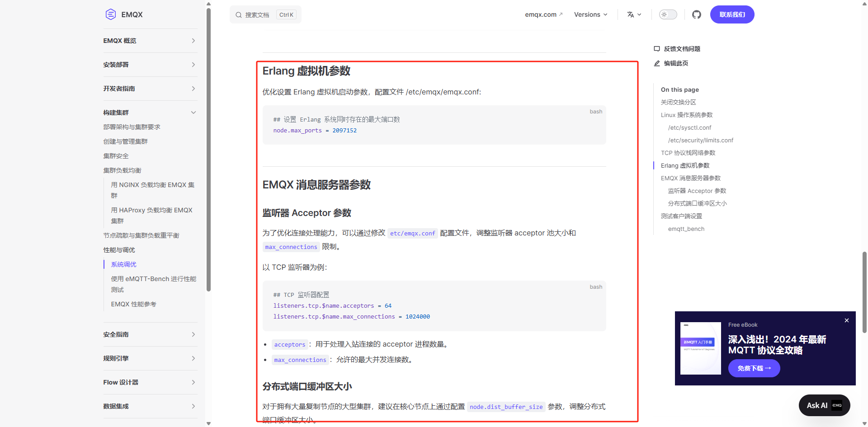Open the Versions dropdown
Screen dimensions: 868x427
tap(590, 14)
